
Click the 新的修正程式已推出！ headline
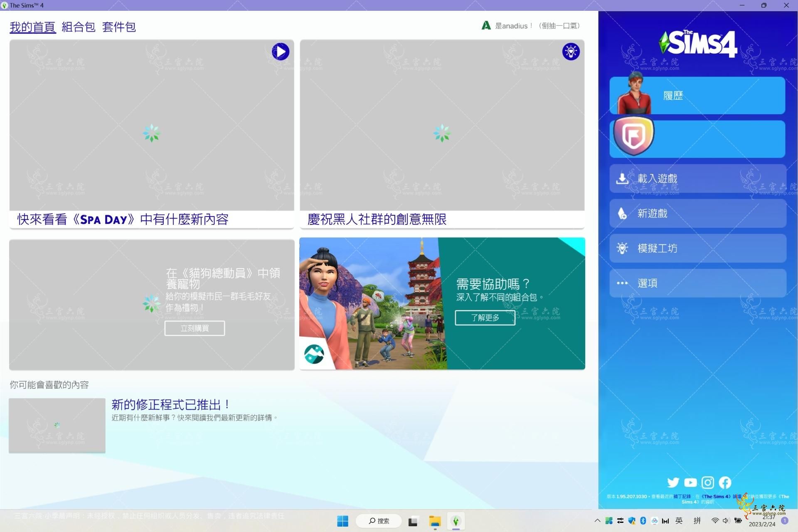coord(170,404)
